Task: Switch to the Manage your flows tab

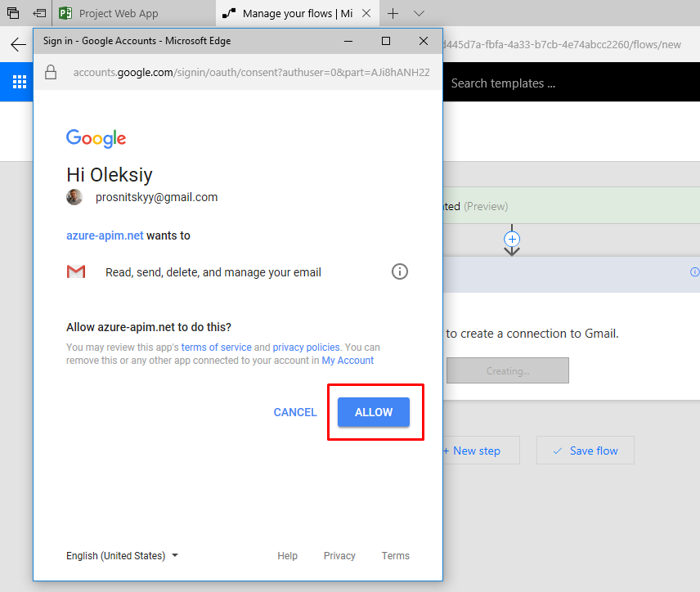Action: point(298,13)
